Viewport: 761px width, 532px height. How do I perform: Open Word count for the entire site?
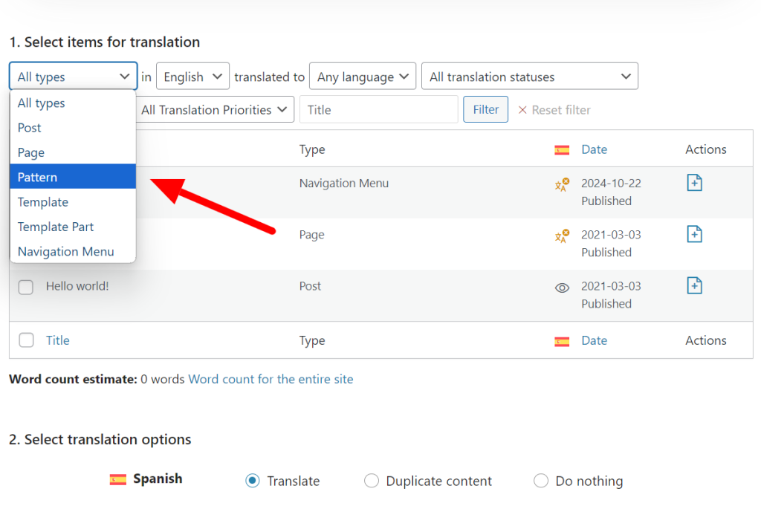point(271,379)
